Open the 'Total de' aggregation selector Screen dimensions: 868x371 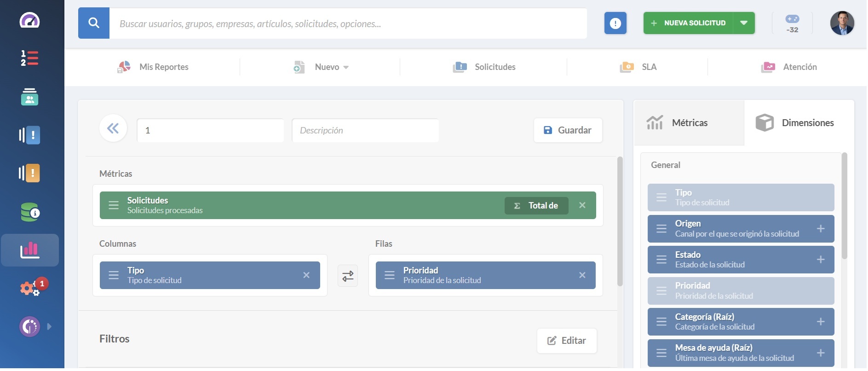[536, 206]
